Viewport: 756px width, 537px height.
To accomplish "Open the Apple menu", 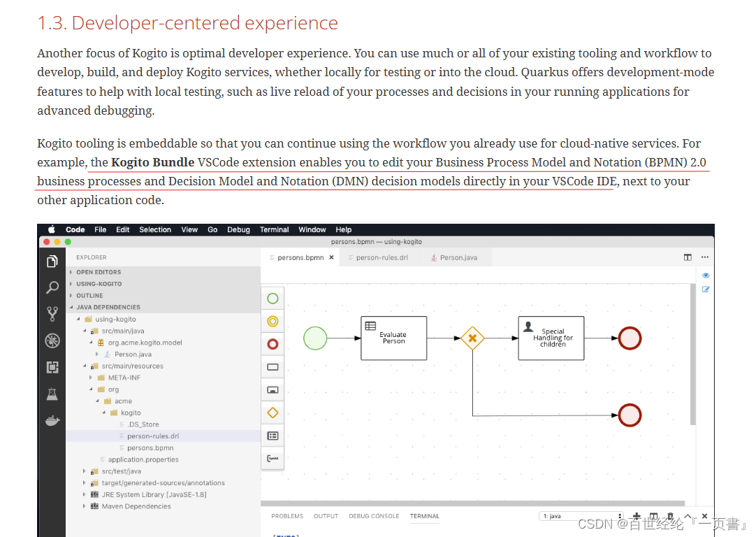I will pos(52,229).
